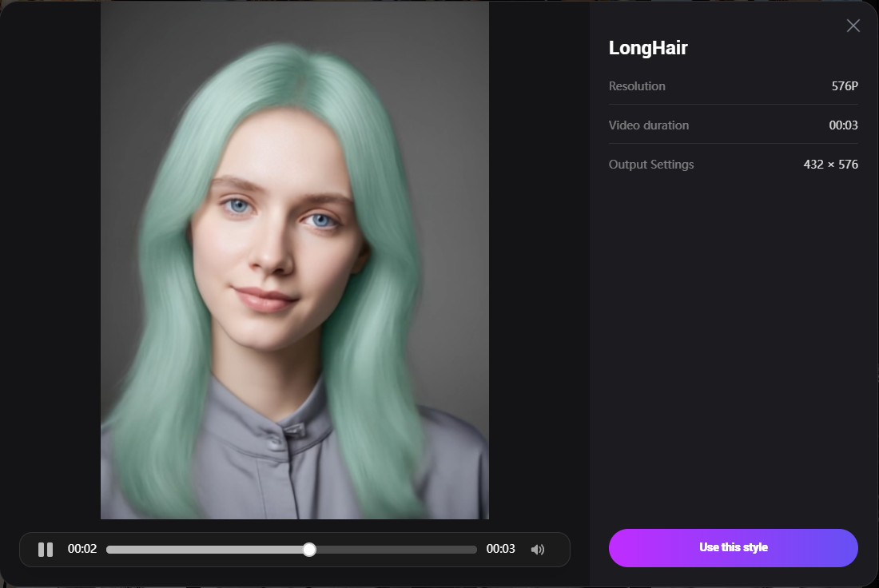Click the 432 × 576 output size value
The width and height of the screenshot is (879, 588).
(830, 165)
